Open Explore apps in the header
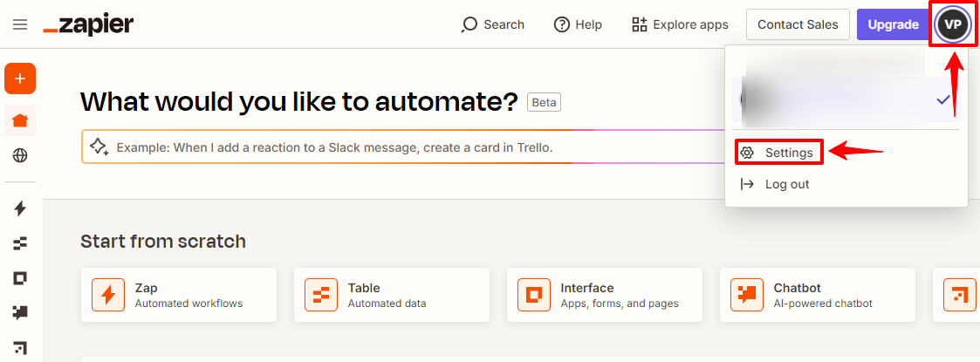The height and width of the screenshot is (362, 980). (x=680, y=25)
